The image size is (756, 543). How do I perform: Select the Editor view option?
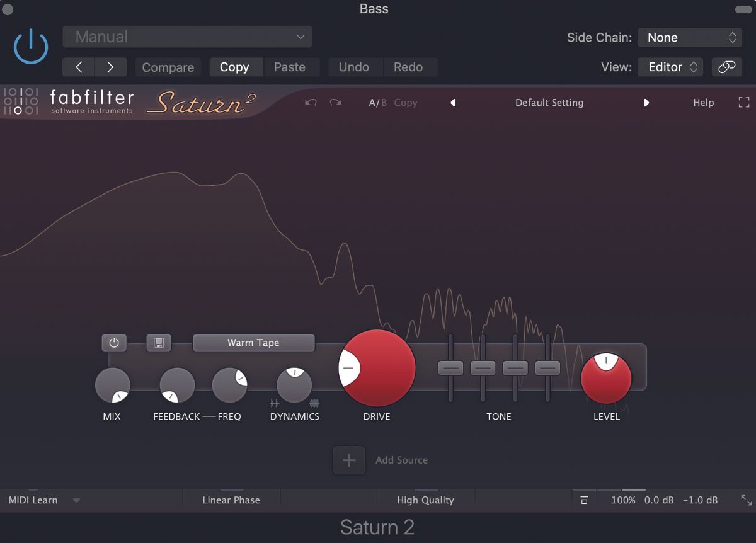(670, 67)
